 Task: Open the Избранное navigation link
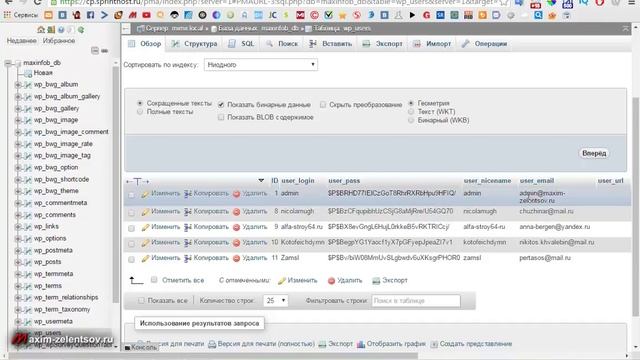[x=59, y=41]
